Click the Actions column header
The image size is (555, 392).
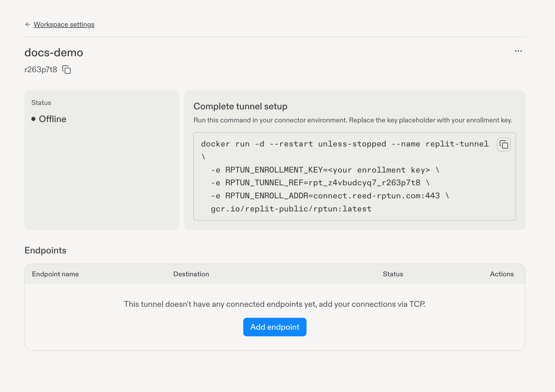[x=502, y=274]
